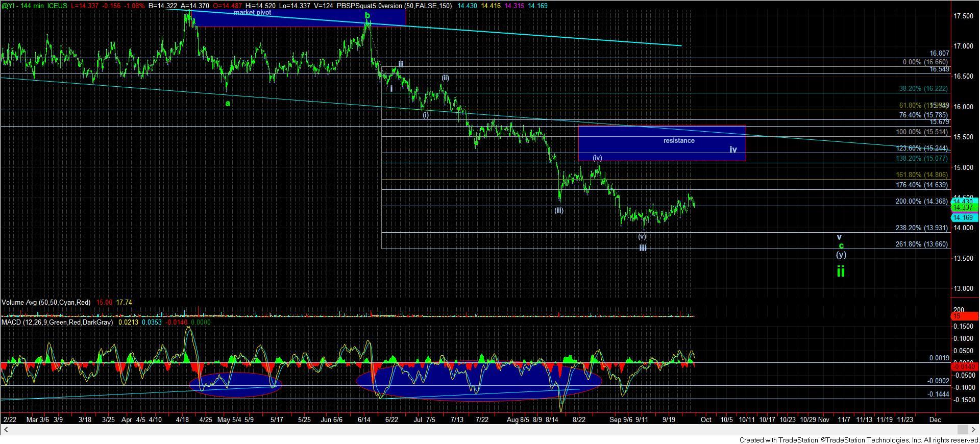The width and height of the screenshot is (980, 444).
Task: Select the green 'b' wave label at top
Action: pos(367,16)
